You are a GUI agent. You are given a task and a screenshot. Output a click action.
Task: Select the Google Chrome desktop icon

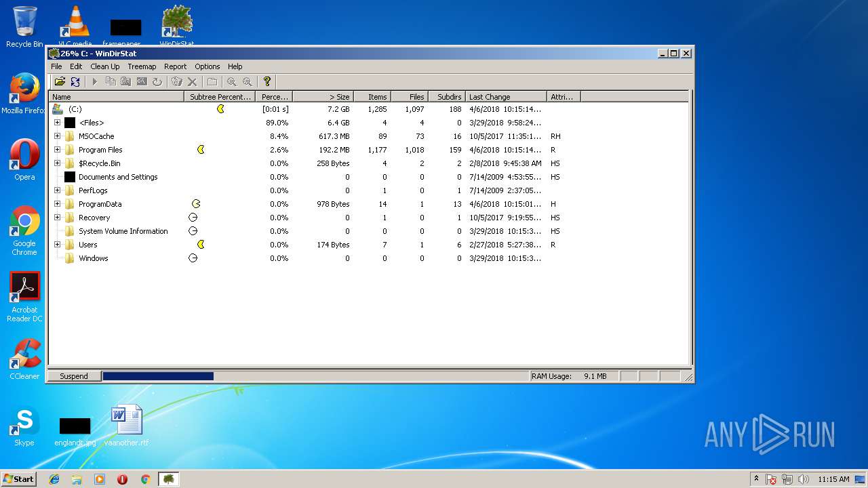(x=24, y=230)
